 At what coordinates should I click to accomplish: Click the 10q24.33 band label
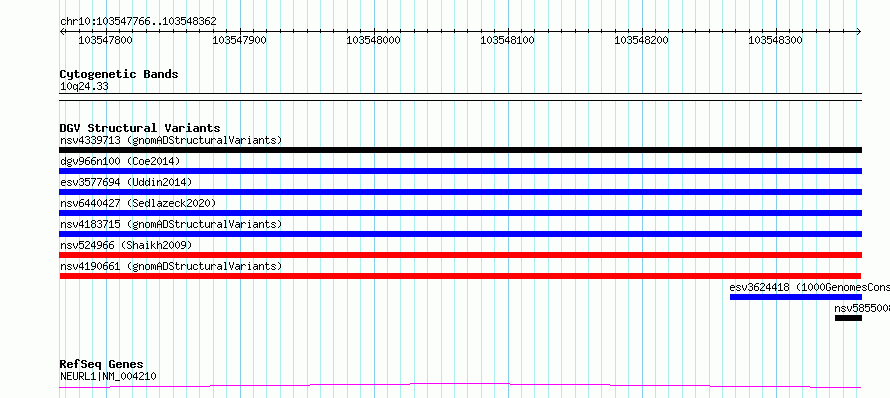tap(84, 87)
